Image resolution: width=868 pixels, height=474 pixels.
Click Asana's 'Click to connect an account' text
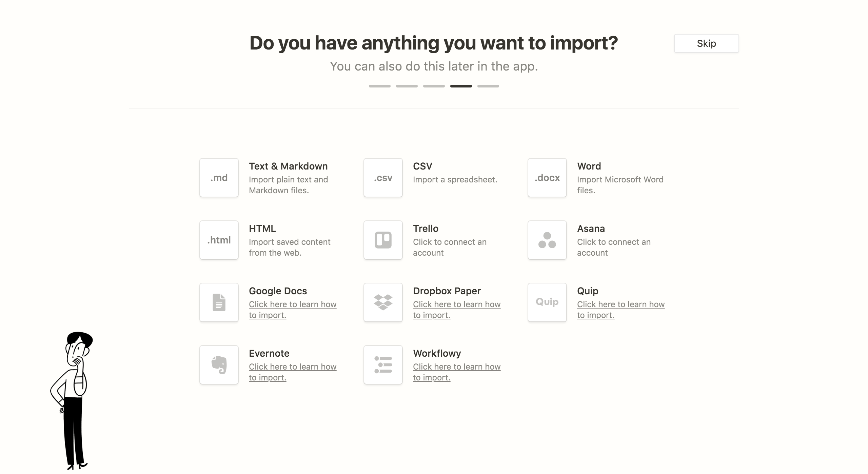614,247
